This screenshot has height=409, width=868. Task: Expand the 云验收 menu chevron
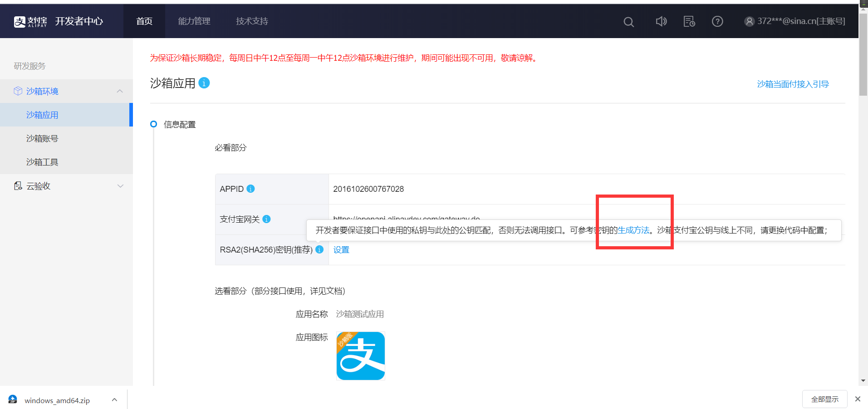[x=120, y=186]
